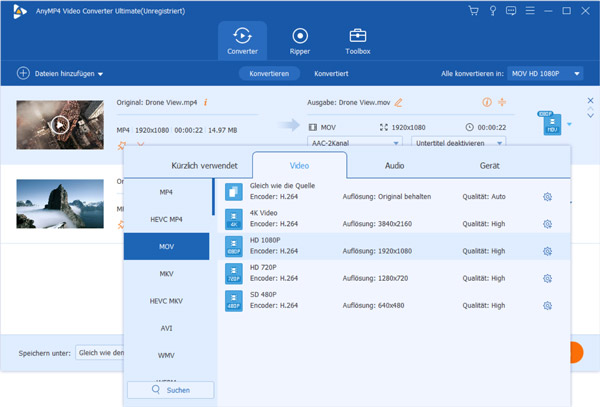Open settings gear for HD 1080P preset

547,251
